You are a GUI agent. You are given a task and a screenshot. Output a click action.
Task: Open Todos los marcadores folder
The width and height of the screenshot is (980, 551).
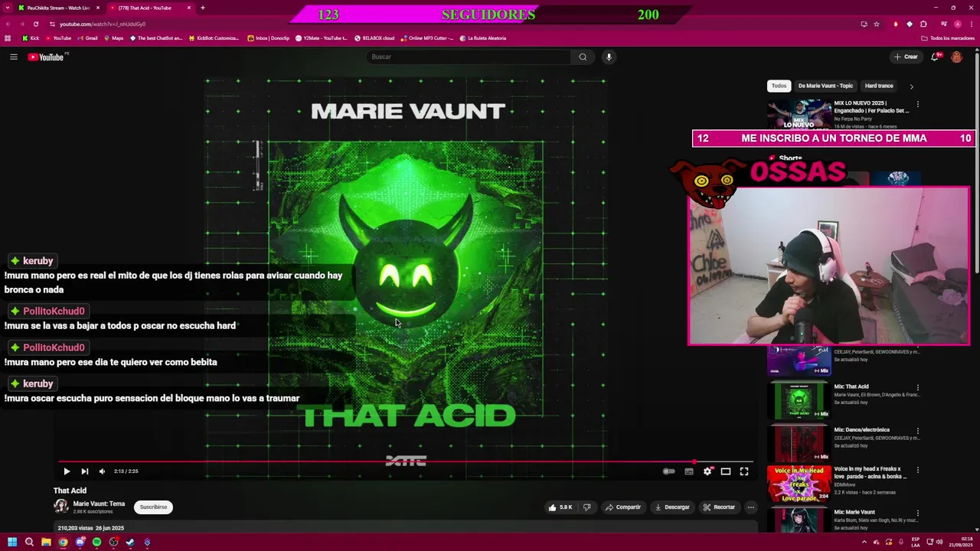coord(949,38)
